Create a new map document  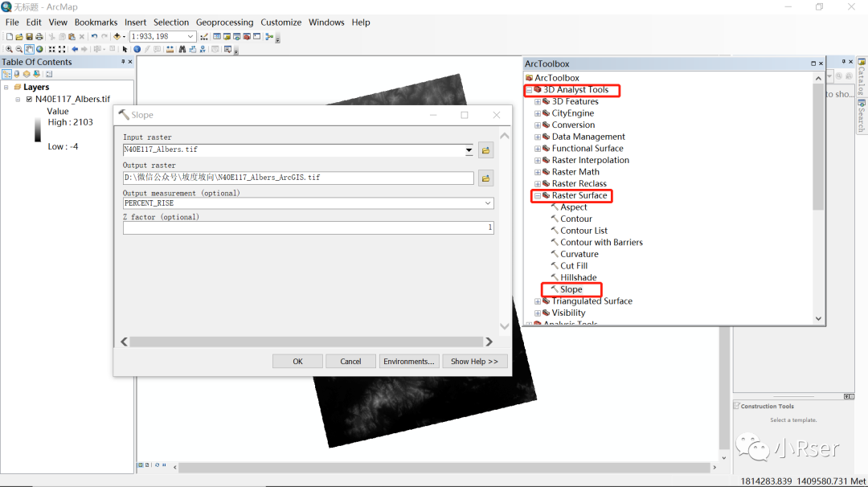click(10, 36)
